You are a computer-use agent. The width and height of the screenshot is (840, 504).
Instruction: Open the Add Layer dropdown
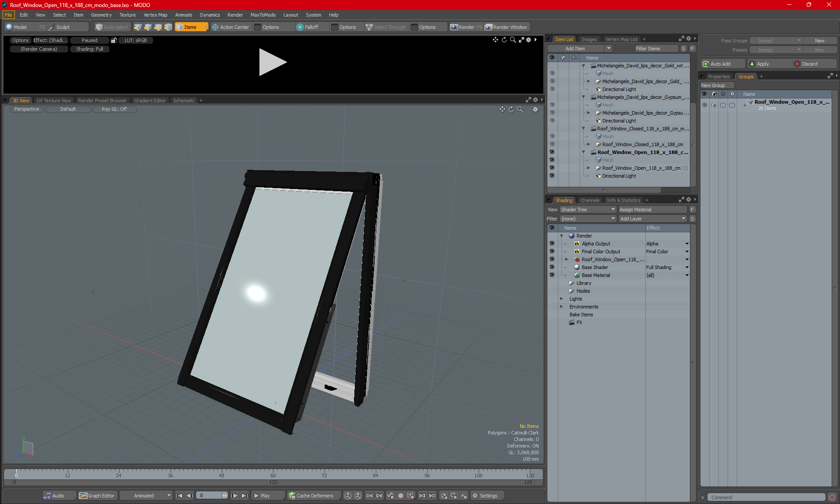[652, 219]
